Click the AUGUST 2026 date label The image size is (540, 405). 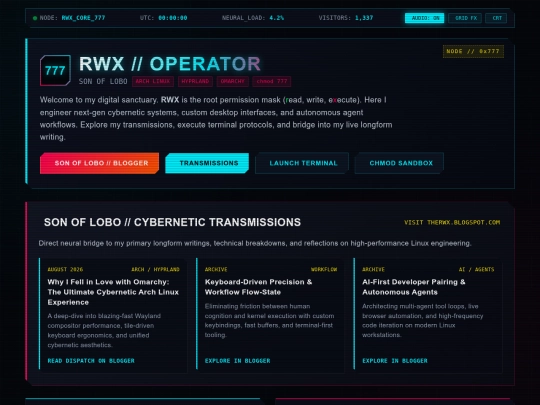pyautogui.click(x=65, y=269)
